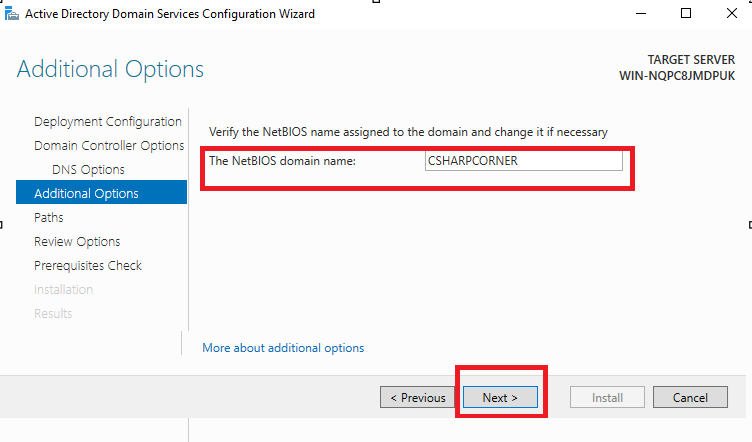Open the More about additional options link

(283, 348)
